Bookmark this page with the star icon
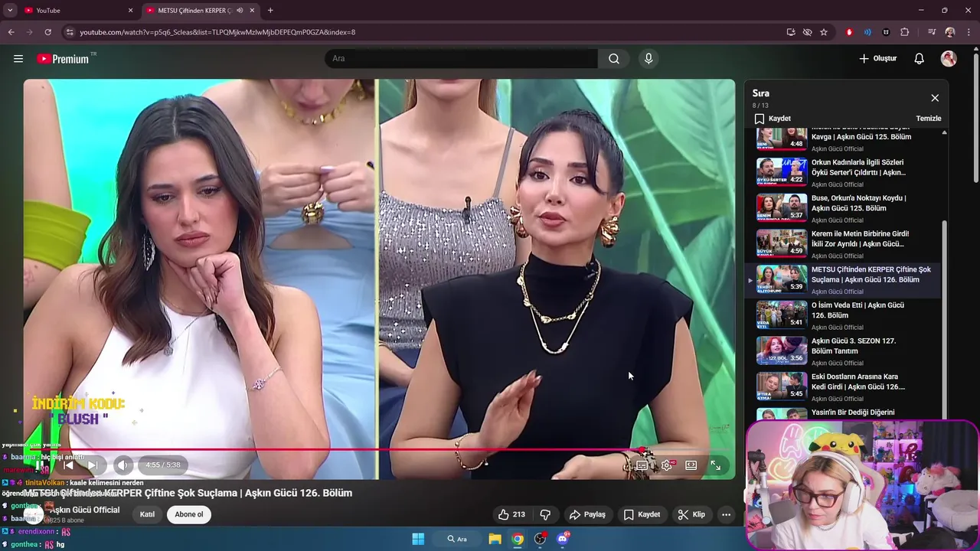The image size is (980, 551). (x=824, y=32)
